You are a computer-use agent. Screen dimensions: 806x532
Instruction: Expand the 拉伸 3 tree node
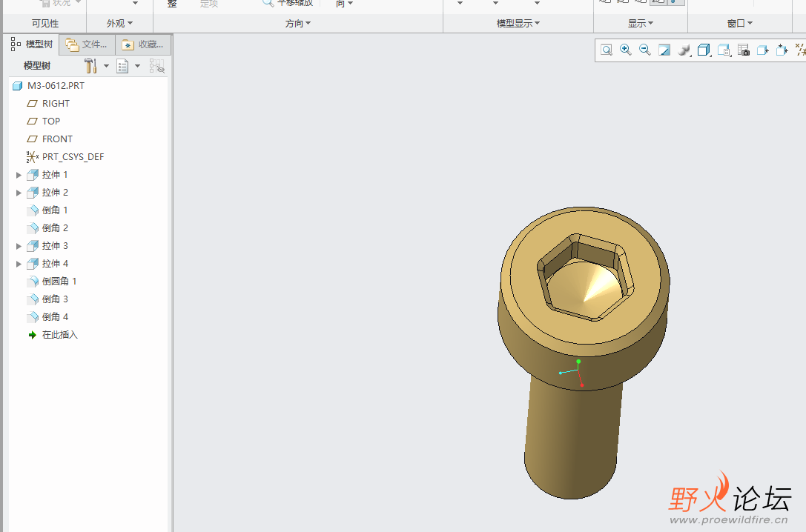(x=19, y=246)
